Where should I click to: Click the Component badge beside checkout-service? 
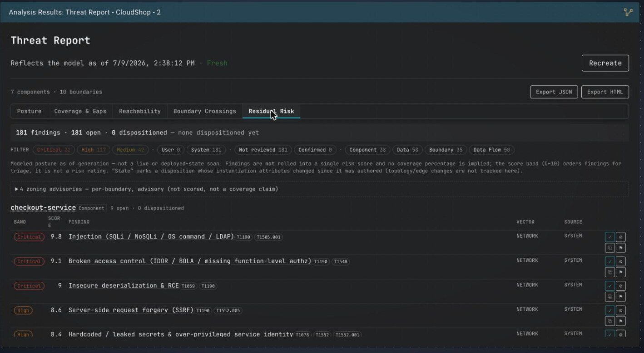[x=92, y=208]
